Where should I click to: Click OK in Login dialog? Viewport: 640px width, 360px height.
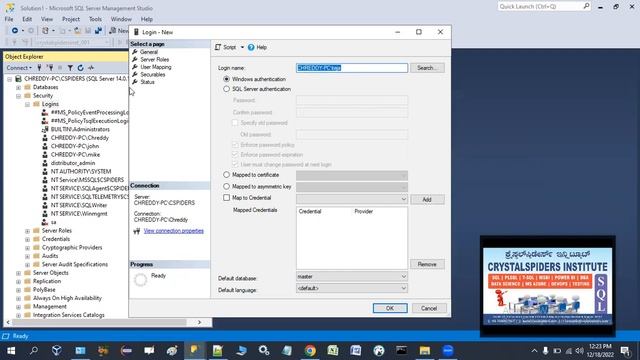coord(390,308)
